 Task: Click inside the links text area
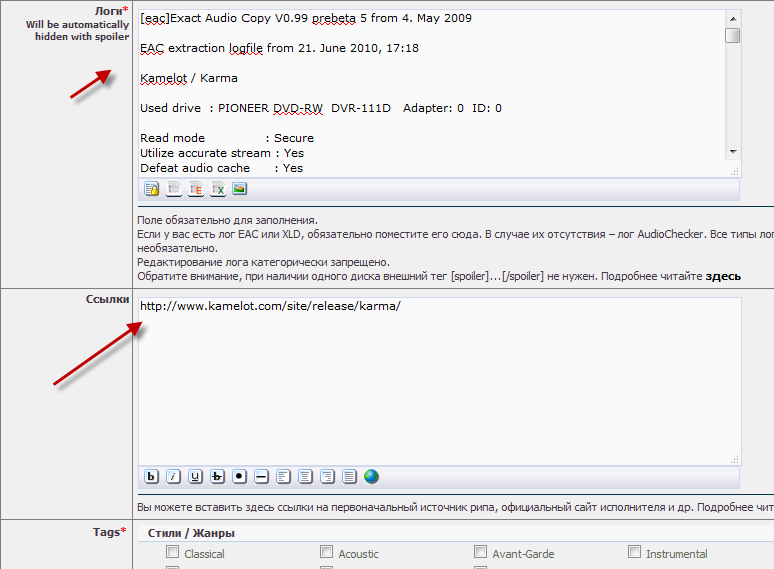pyautogui.click(x=439, y=381)
